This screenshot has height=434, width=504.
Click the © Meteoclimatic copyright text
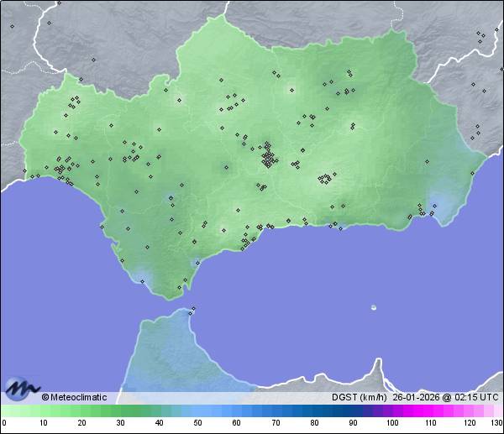click(74, 397)
